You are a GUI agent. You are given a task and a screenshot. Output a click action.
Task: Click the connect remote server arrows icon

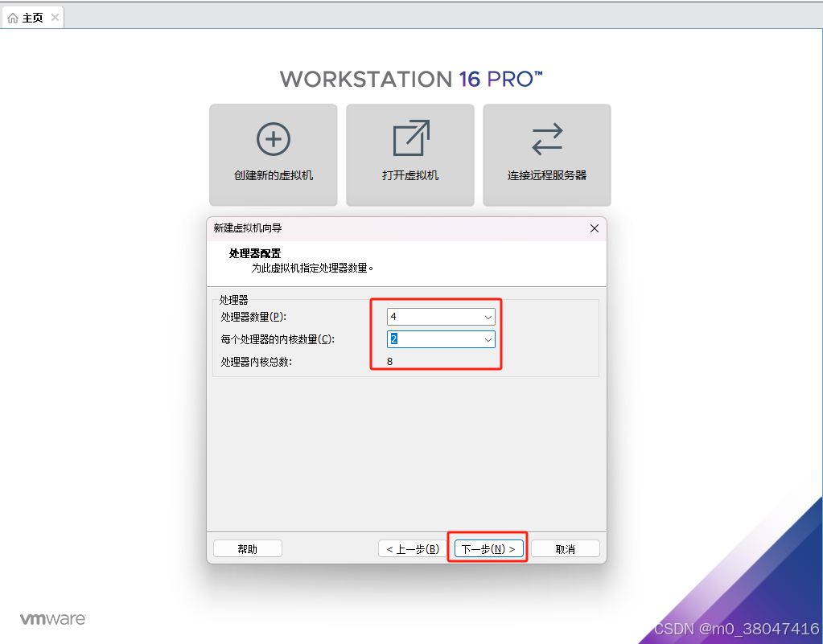tap(547, 139)
